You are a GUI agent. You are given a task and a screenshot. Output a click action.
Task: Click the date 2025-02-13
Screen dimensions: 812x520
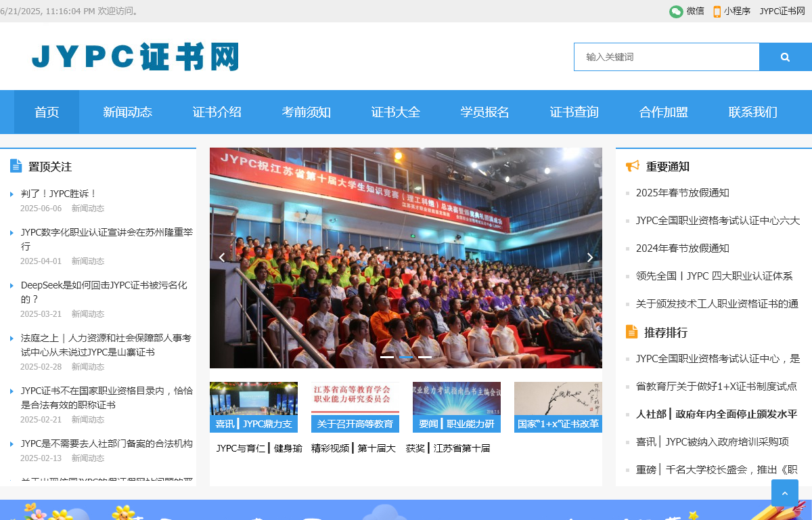click(x=41, y=458)
